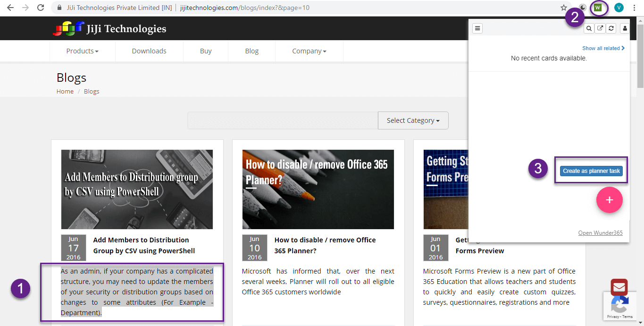Image resolution: width=644 pixels, height=326 pixels.
Task: Open the Blog menu item
Action: pos(251,51)
